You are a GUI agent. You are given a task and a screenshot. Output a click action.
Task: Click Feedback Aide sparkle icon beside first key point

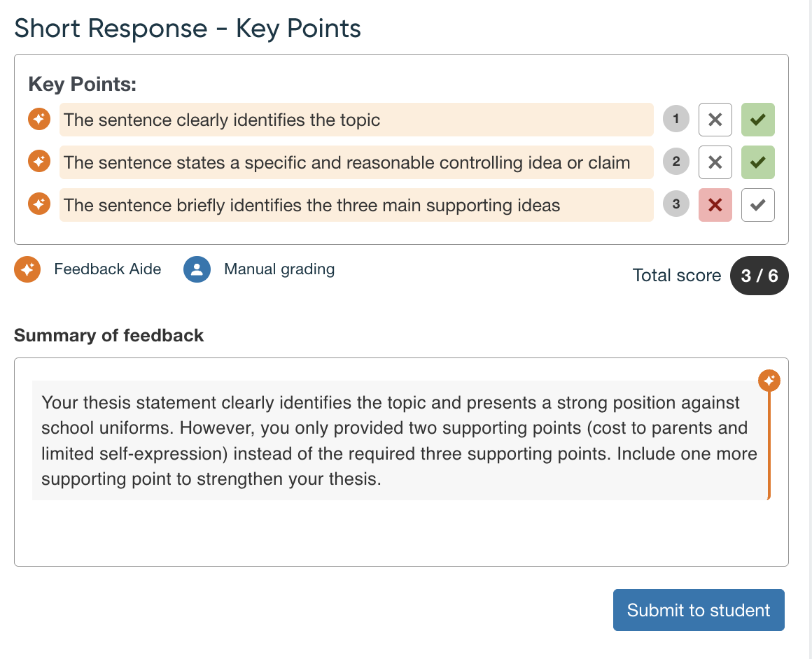click(39, 120)
